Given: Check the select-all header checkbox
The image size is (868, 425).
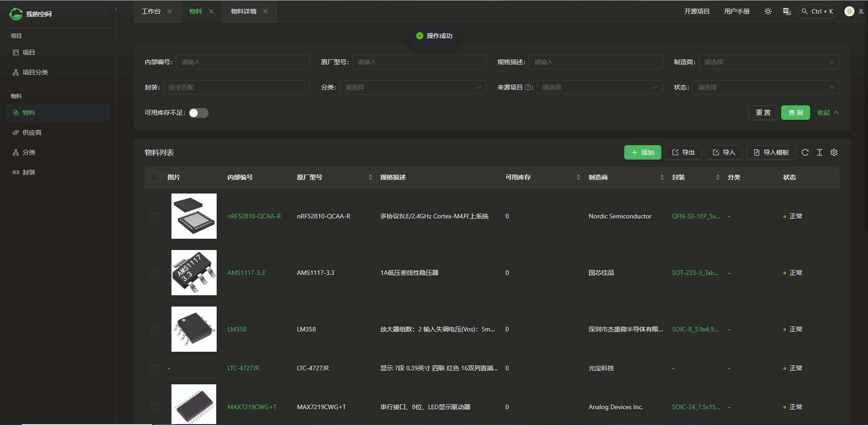Looking at the screenshot, I should click(x=154, y=177).
